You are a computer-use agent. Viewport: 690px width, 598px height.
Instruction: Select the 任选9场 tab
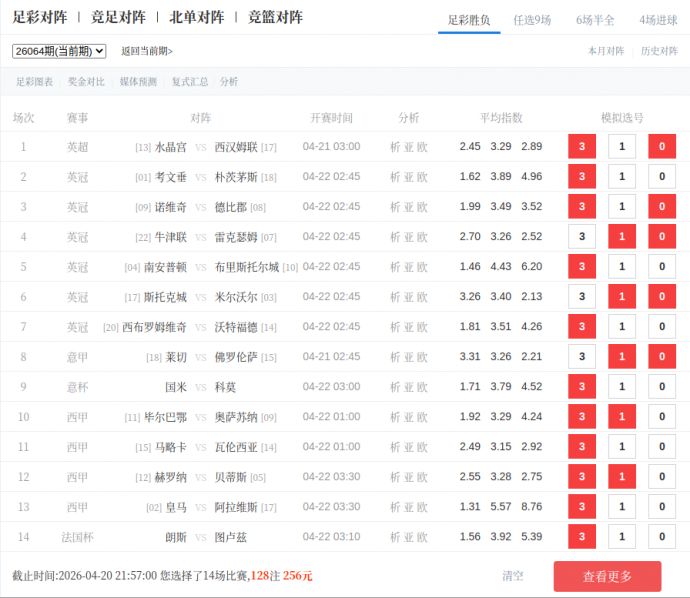coord(531,20)
